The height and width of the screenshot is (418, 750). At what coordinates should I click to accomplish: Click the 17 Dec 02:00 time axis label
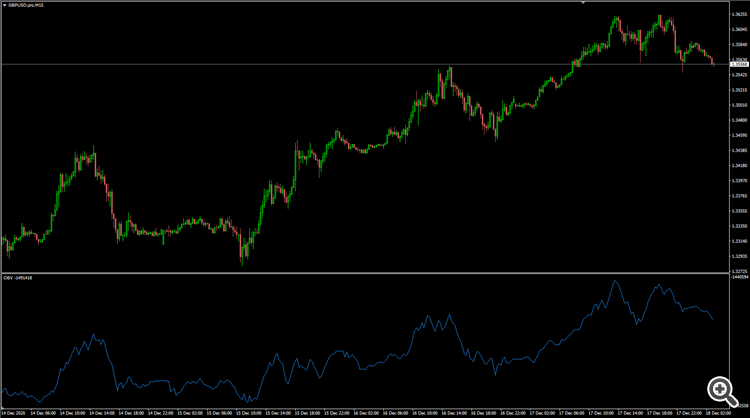542,413
